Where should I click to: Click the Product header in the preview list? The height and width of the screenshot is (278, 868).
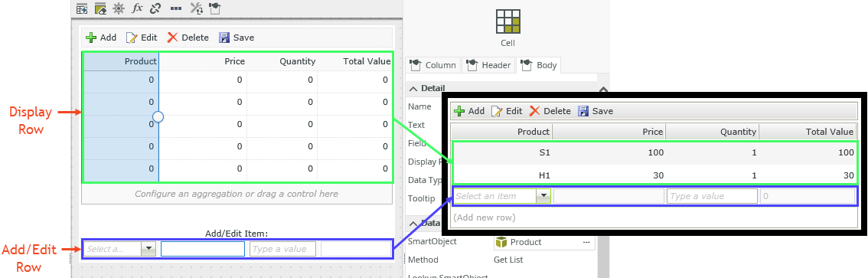tap(501, 131)
